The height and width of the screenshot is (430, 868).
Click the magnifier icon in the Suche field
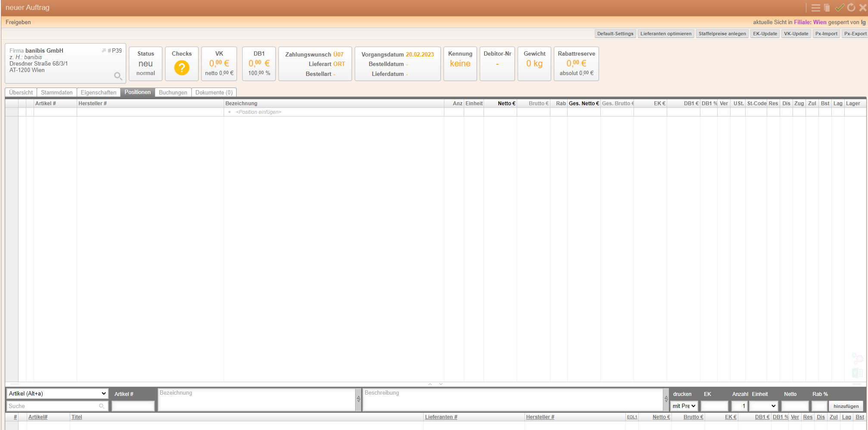102,406
